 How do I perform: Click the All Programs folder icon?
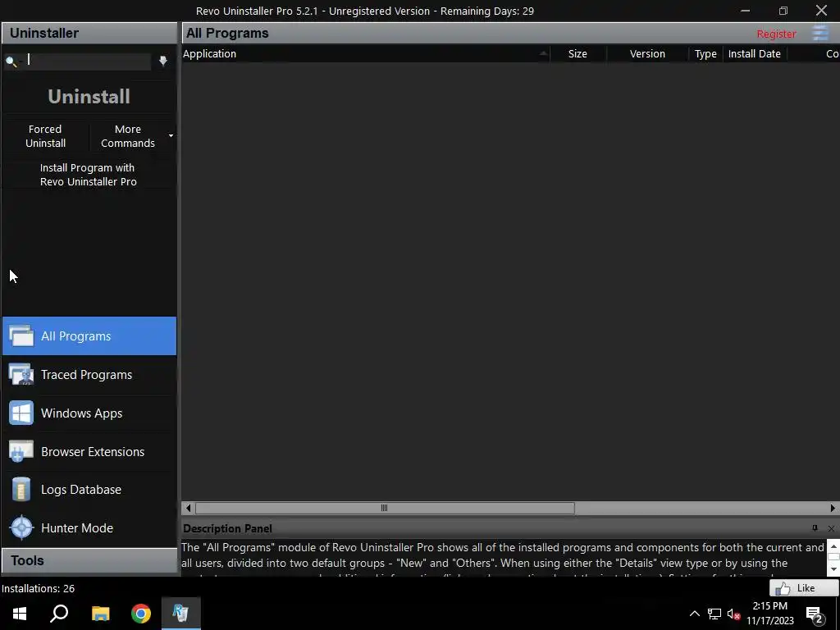click(x=21, y=336)
